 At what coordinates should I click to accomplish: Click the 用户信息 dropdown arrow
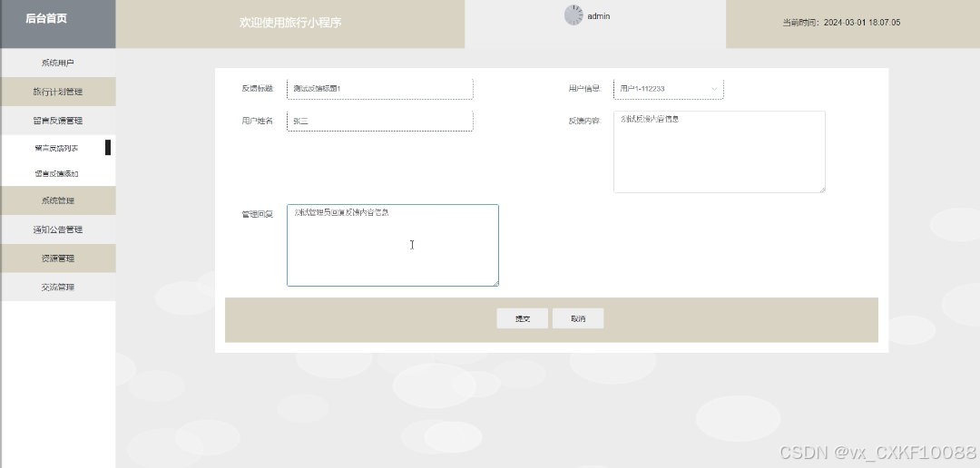click(714, 89)
